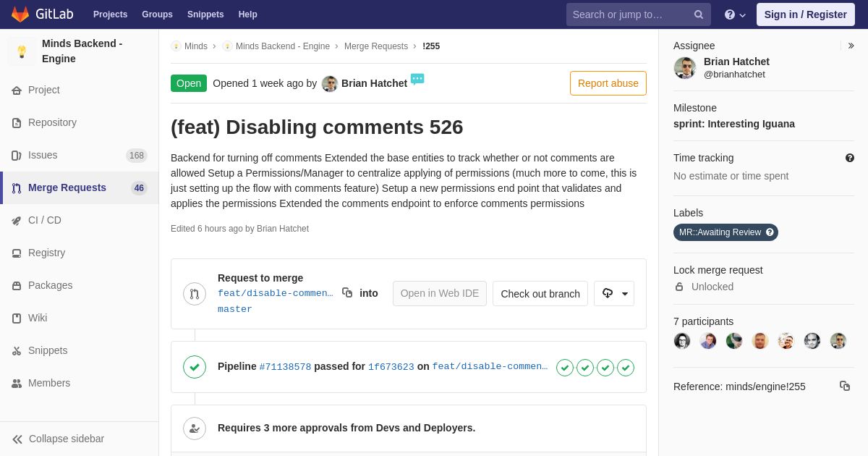The width and height of the screenshot is (868, 456).
Task: Click the Report abuse button
Action: click(x=608, y=83)
